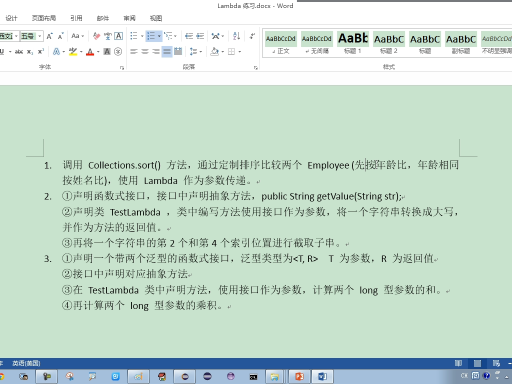Viewport: 512px width, 384px height.
Task: Clear all formatting with the eraser icon
Action: (97, 36)
